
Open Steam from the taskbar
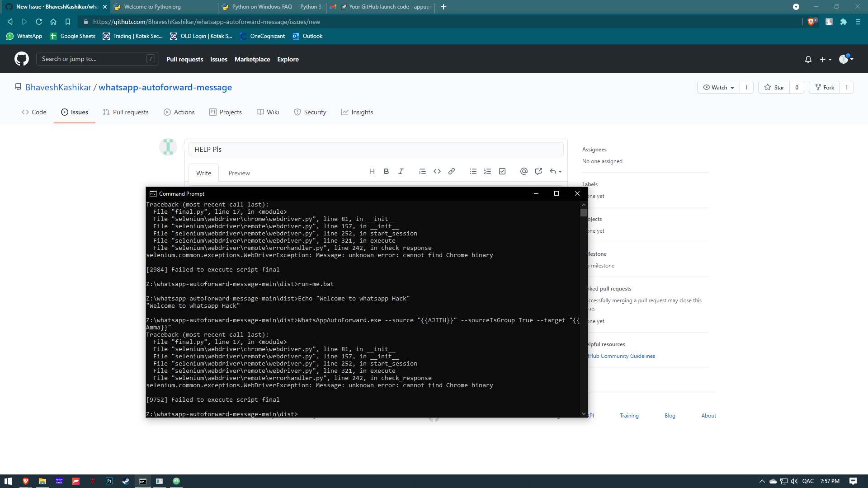126,481
